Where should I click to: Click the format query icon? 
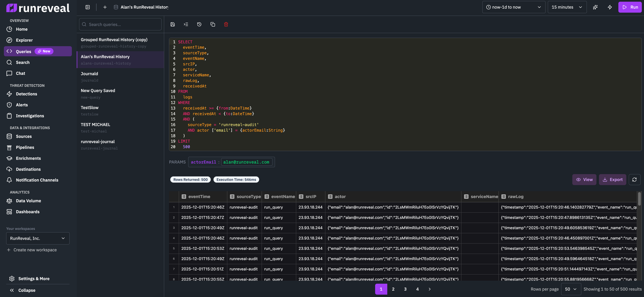[186, 24]
